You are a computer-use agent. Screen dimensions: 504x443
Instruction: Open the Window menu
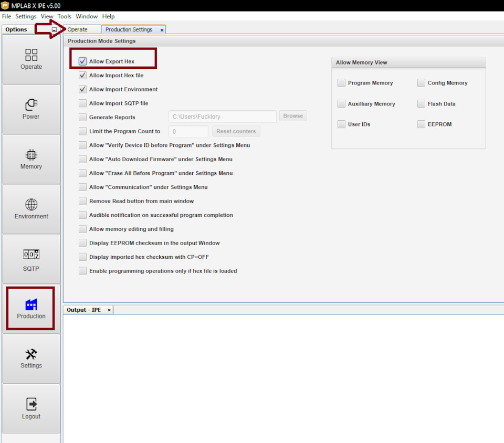(87, 16)
